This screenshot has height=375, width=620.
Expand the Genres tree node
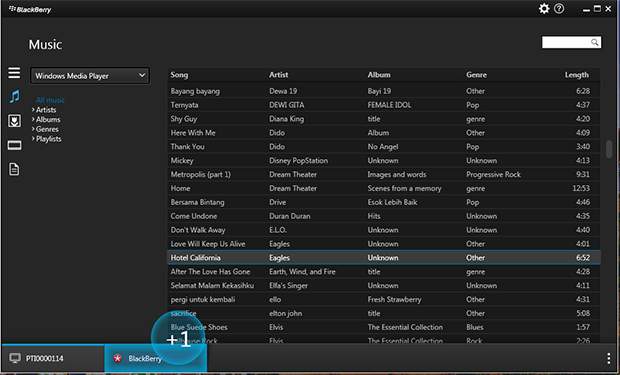point(33,129)
